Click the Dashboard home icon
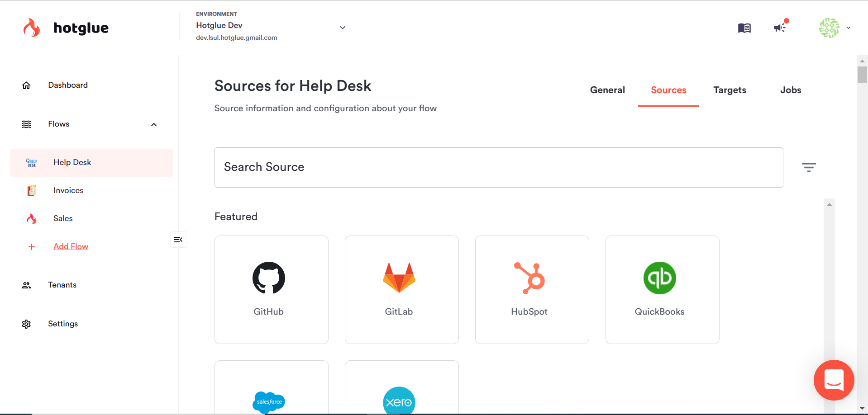Screen dimensions: 868x415 coord(26,85)
